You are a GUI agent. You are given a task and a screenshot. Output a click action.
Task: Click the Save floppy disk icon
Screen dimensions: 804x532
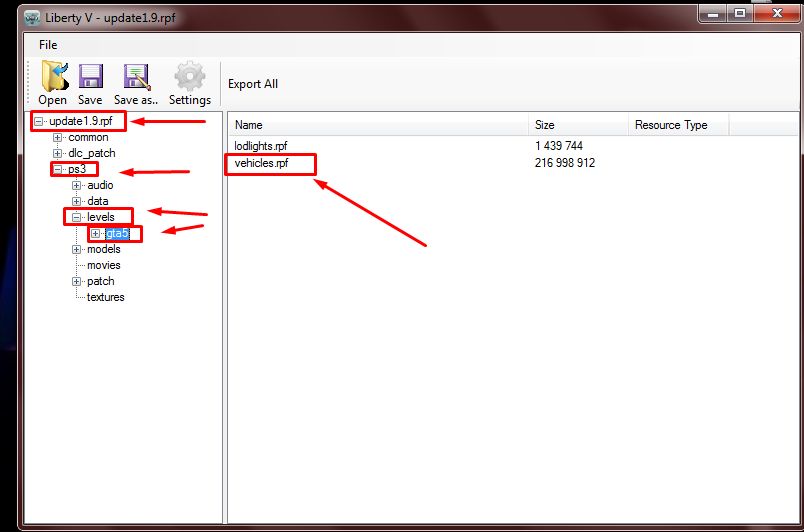pos(90,77)
